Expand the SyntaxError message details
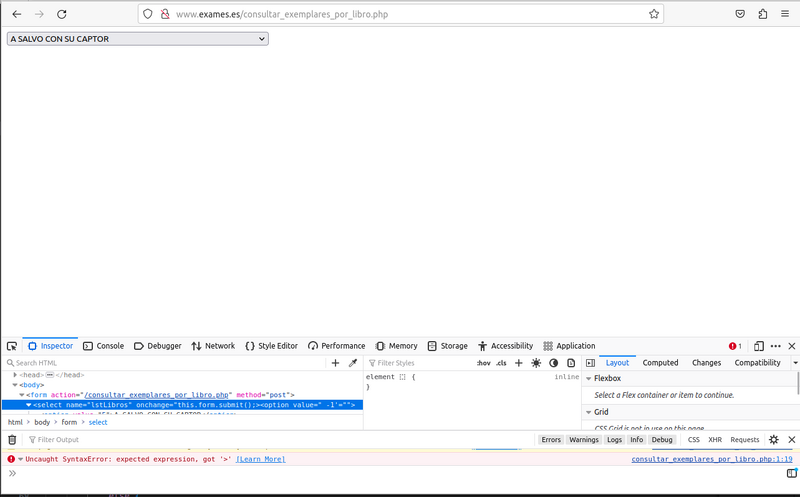Image resolution: width=800 pixels, height=497 pixels. (20, 459)
